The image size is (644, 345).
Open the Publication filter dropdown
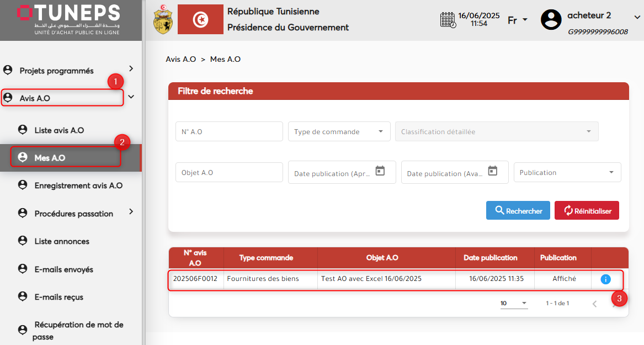pos(567,173)
